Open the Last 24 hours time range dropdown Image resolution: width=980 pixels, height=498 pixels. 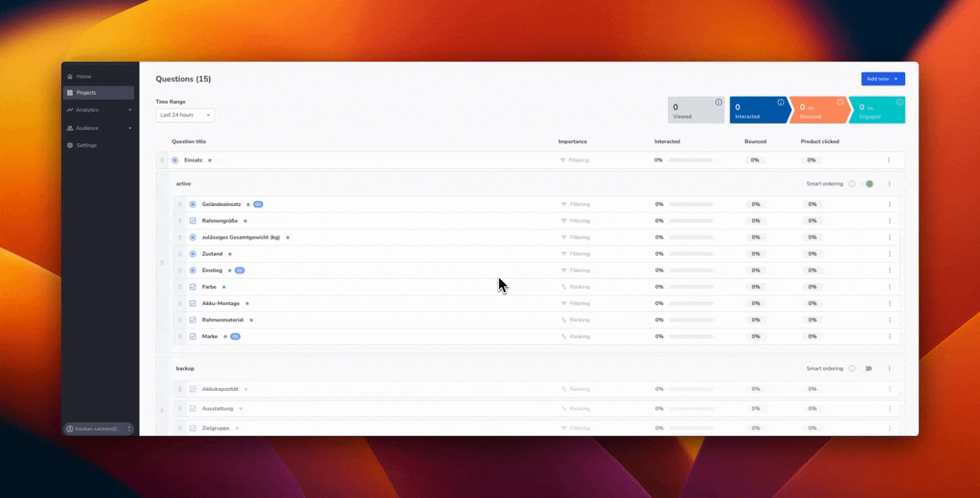point(185,115)
